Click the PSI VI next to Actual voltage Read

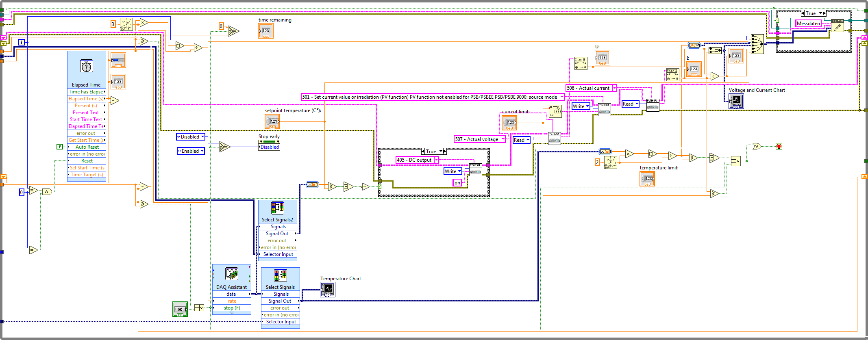click(555, 139)
